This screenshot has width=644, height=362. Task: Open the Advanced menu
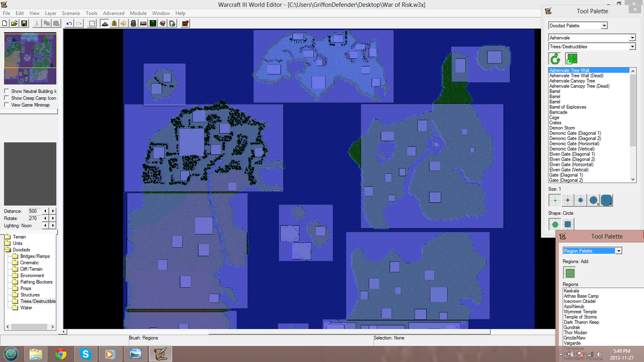coord(114,13)
